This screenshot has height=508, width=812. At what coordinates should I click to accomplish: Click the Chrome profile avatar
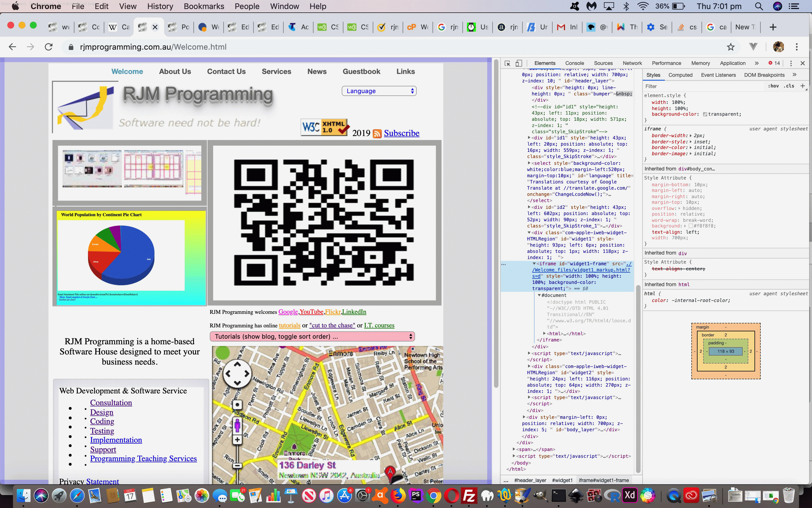(778, 47)
